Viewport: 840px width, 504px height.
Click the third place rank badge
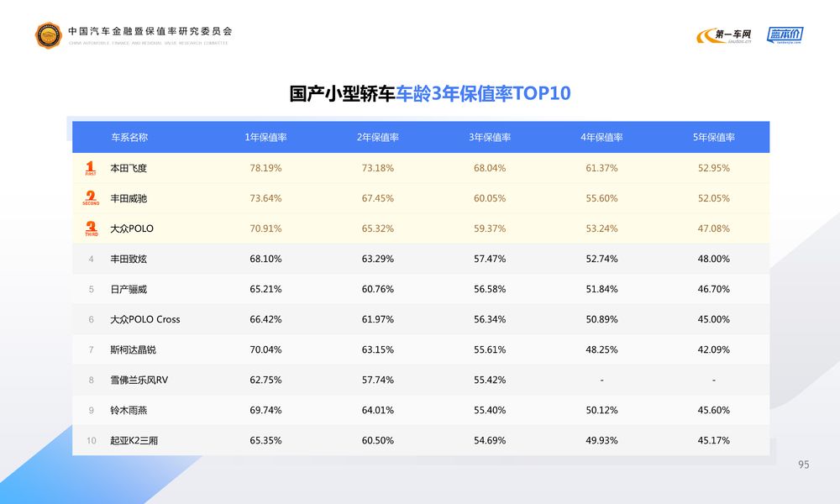pyautogui.click(x=91, y=228)
